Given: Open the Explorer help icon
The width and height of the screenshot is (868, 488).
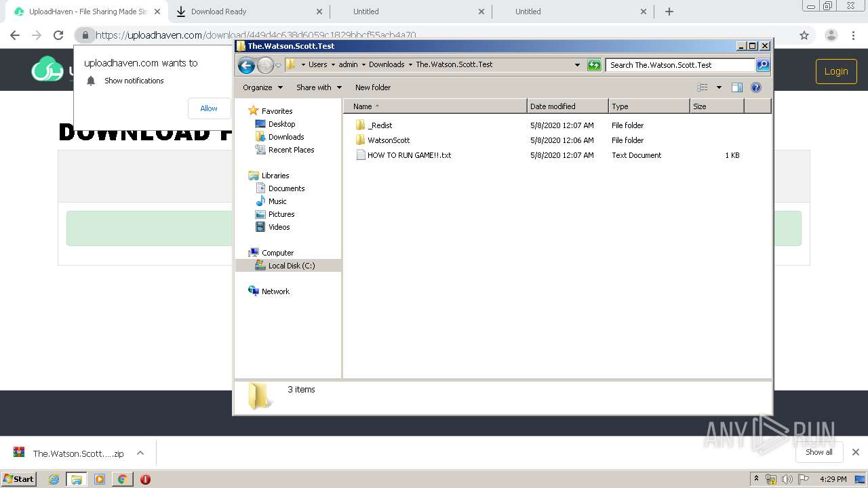Looking at the screenshot, I should 756,87.
